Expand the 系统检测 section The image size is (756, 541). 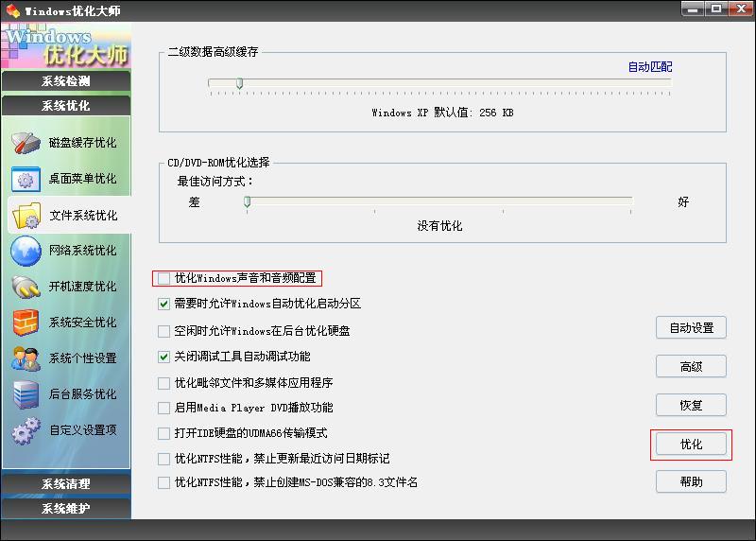66,81
